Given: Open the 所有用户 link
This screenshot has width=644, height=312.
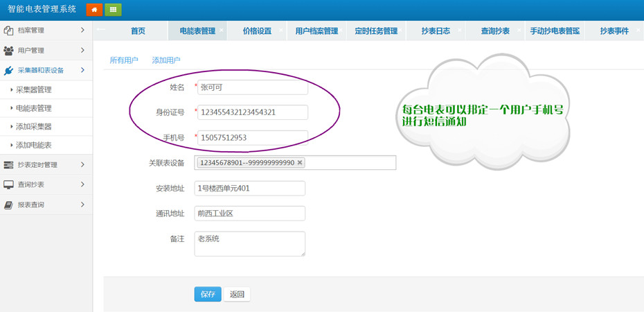Looking at the screenshot, I should (124, 61).
